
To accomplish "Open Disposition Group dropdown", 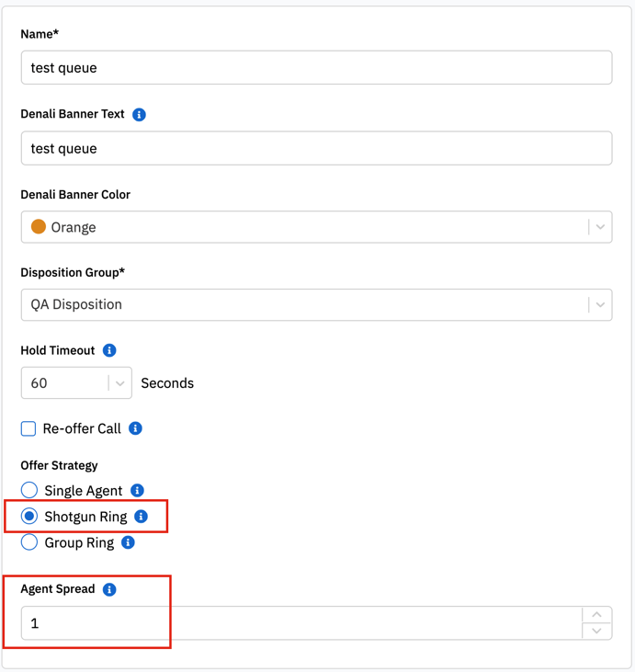I will (x=316, y=304).
